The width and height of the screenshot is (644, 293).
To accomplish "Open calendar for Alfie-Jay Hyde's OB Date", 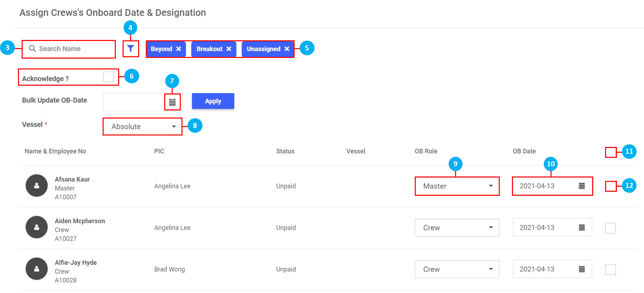I will pos(582,269).
